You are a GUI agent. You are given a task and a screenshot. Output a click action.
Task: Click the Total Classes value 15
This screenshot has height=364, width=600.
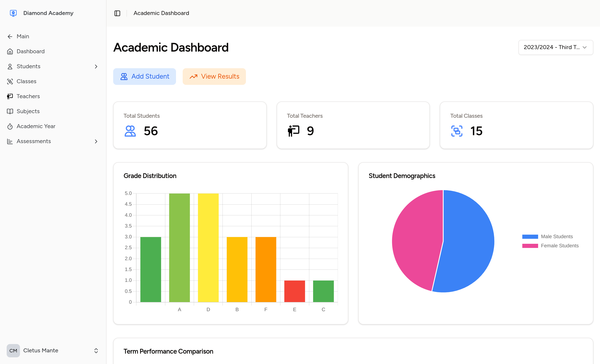[476, 131]
